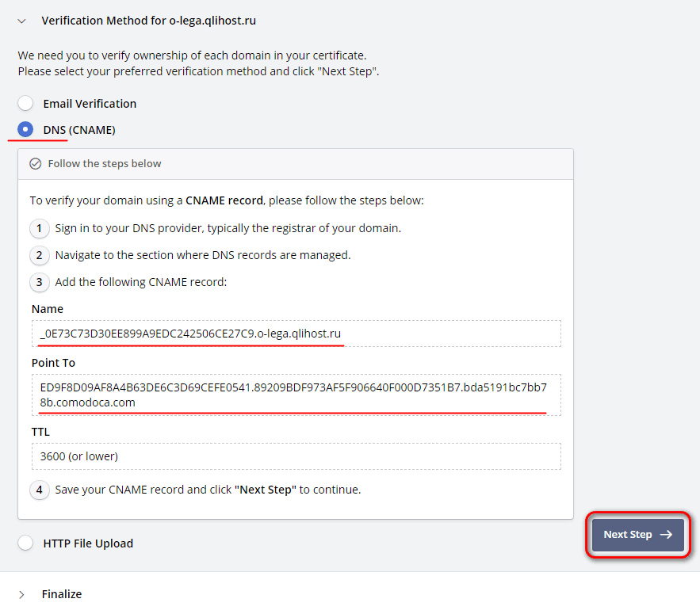Click the 'TTL' field label
This screenshot has width=700, height=614.
pyautogui.click(x=40, y=432)
